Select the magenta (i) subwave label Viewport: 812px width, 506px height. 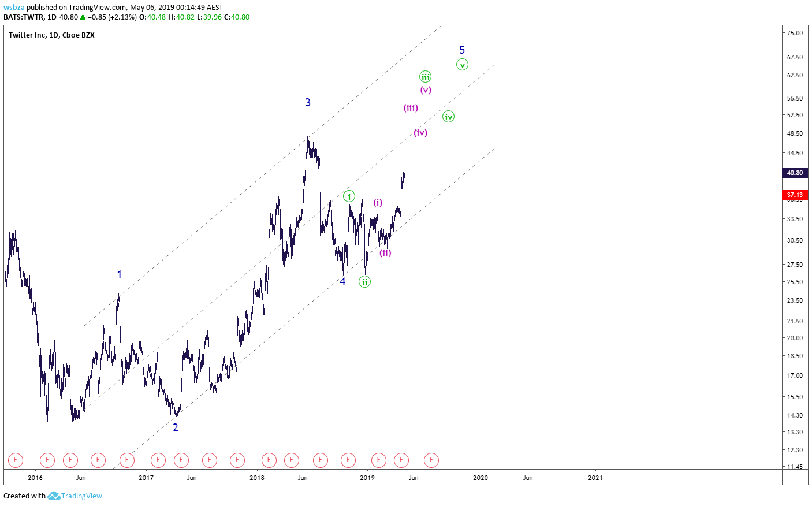(378, 203)
